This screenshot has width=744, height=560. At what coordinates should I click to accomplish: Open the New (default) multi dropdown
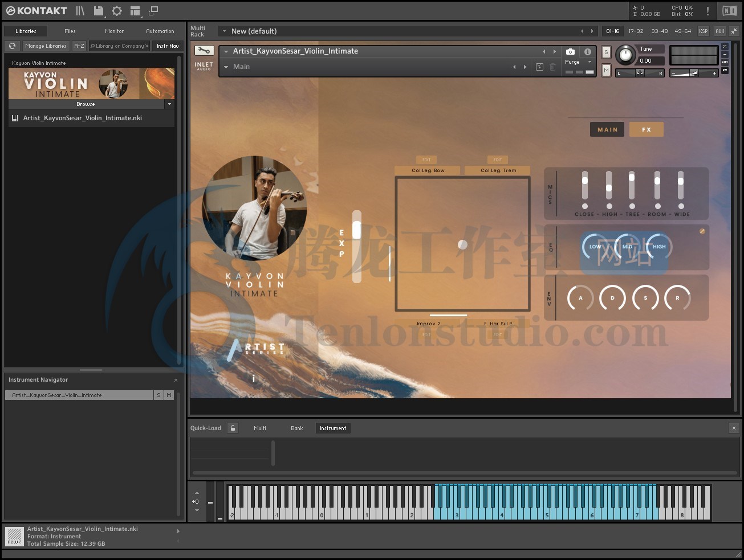coord(225,31)
